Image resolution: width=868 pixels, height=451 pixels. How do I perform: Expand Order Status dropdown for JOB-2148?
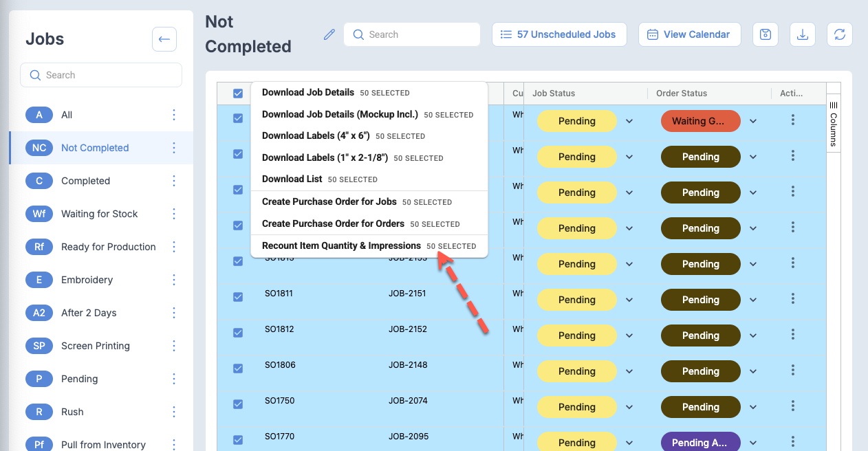click(x=753, y=371)
